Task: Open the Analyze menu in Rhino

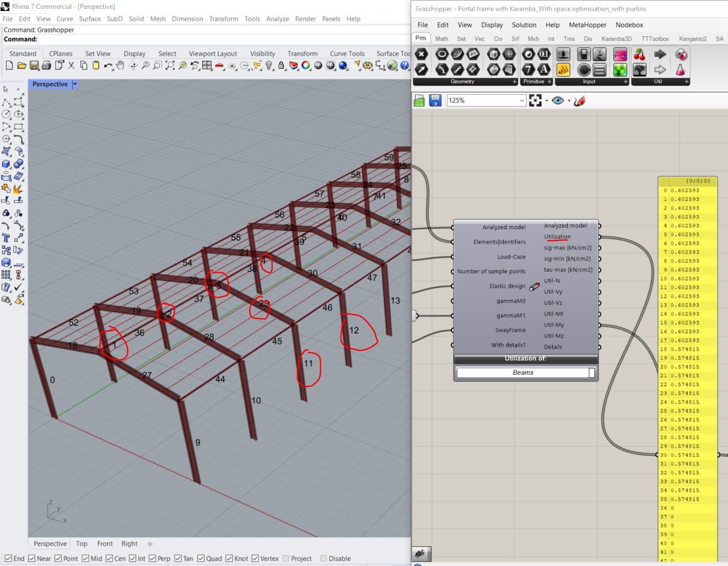Action: (x=277, y=19)
